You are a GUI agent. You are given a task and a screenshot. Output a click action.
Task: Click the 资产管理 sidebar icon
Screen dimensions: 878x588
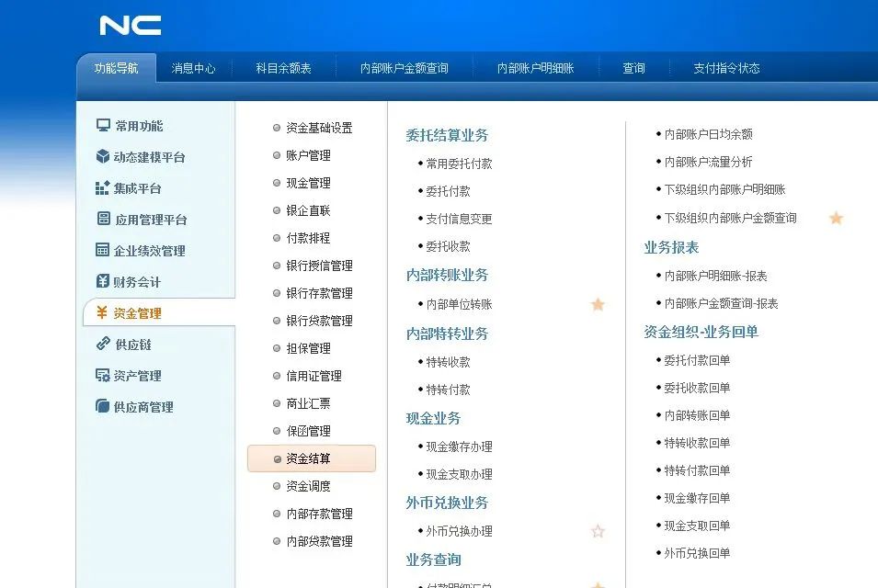pyautogui.click(x=103, y=376)
